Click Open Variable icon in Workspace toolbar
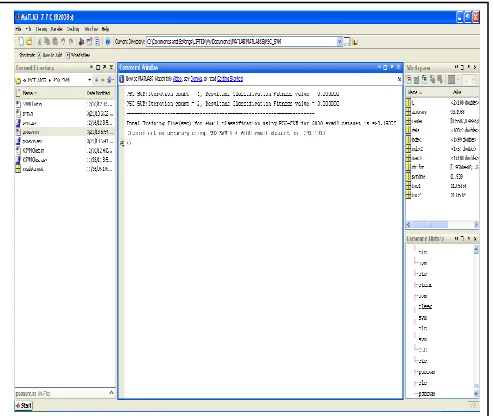Screen dimensions: 494x416 417,79
